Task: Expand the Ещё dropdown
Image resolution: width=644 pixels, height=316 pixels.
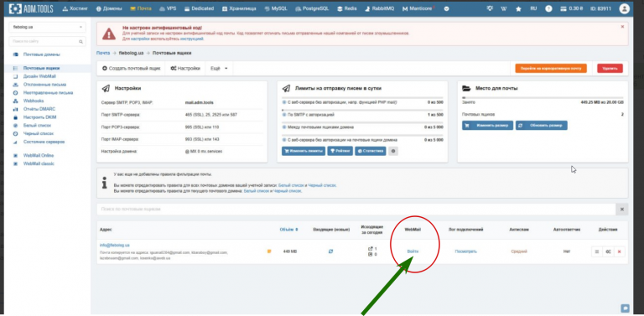Action: [x=219, y=69]
